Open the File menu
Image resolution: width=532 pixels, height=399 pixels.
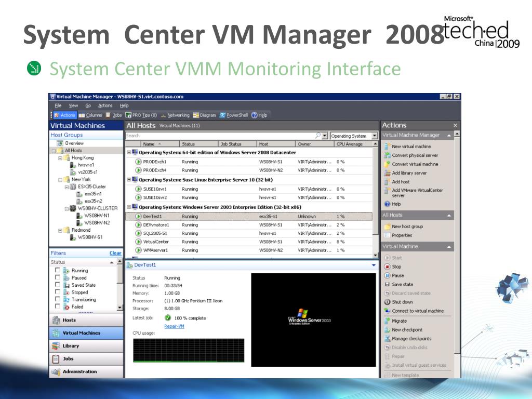coord(58,106)
